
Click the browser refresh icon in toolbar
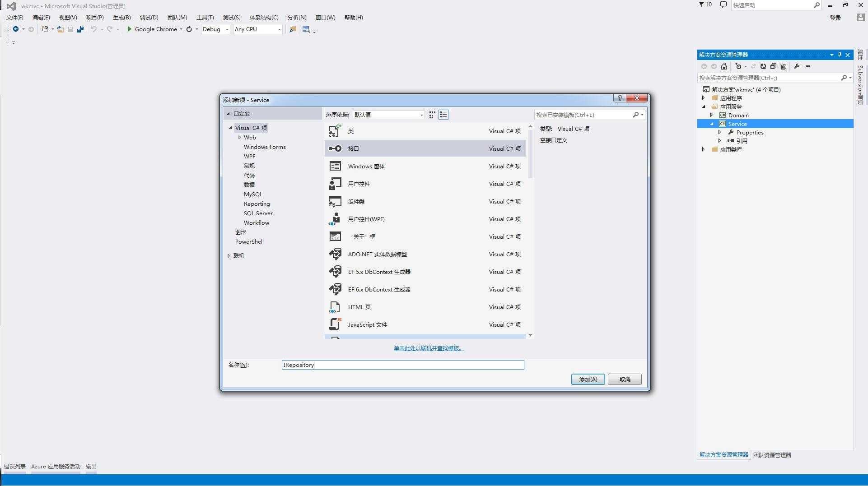[x=189, y=29]
